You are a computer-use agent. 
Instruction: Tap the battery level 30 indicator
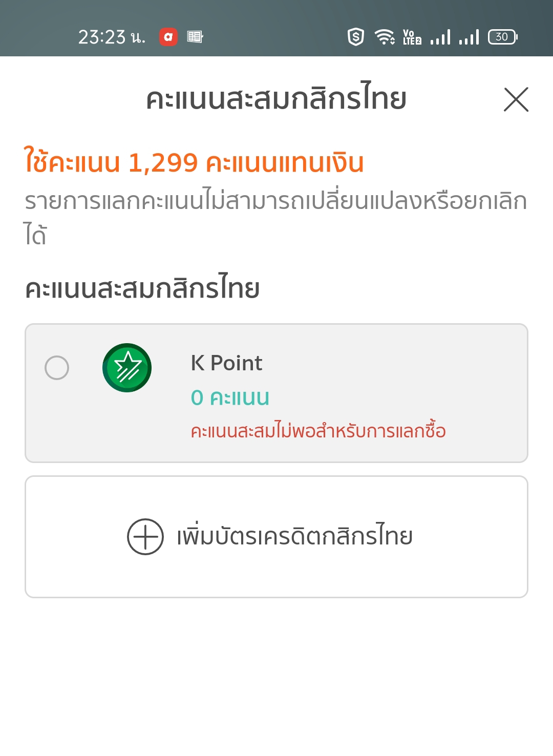(503, 37)
